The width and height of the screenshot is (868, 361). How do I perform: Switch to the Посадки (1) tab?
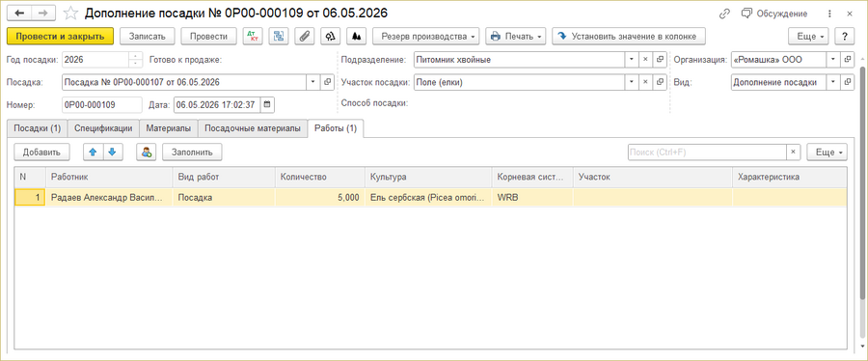coord(37,128)
